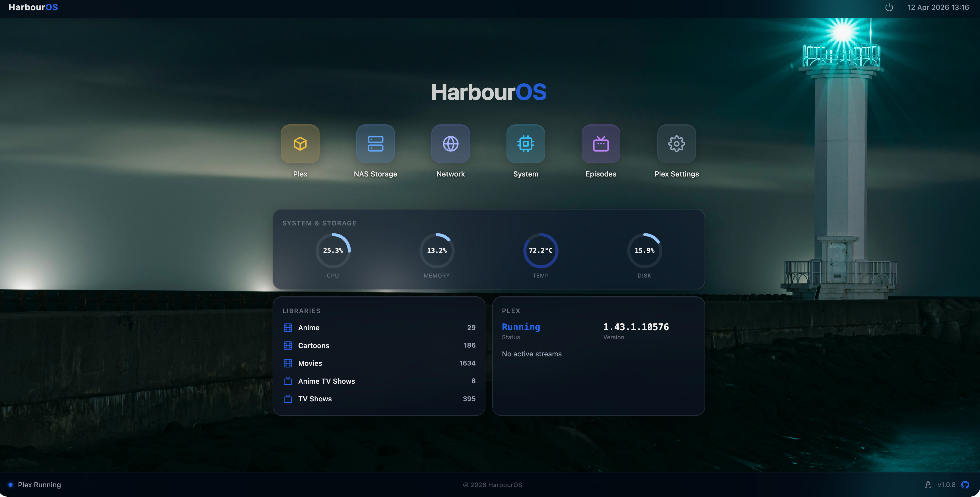The image size is (980, 497).
Task: Click the film icon beside Anime
Action: (x=288, y=328)
